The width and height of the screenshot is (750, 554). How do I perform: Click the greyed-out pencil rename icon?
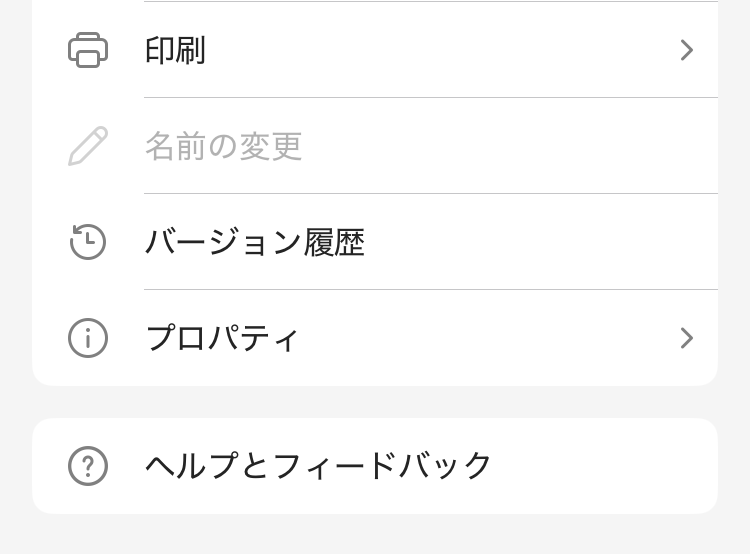coord(88,146)
